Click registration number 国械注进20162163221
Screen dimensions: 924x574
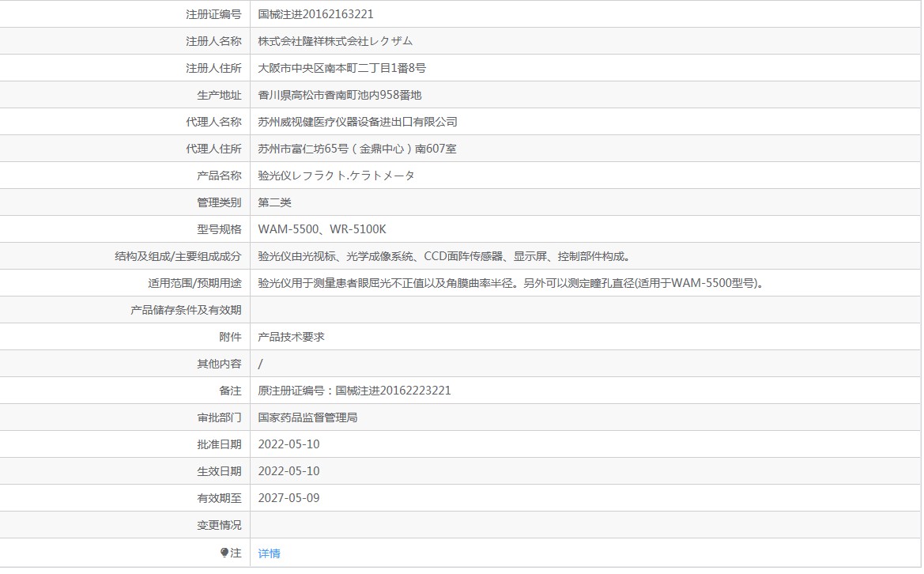click(x=315, y=14)
